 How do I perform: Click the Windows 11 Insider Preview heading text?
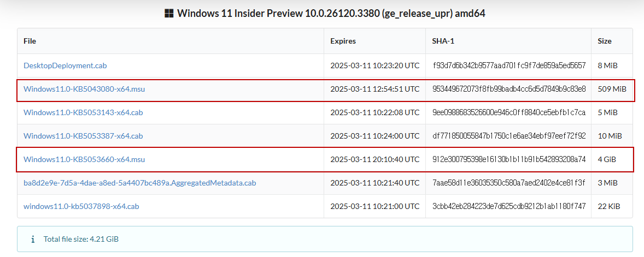pos(331,14)
